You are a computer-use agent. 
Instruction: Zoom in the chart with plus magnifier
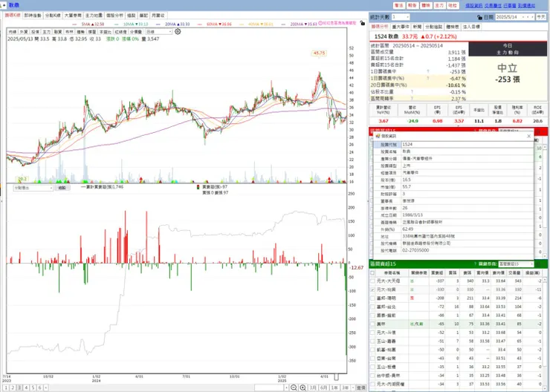(303, 388)
